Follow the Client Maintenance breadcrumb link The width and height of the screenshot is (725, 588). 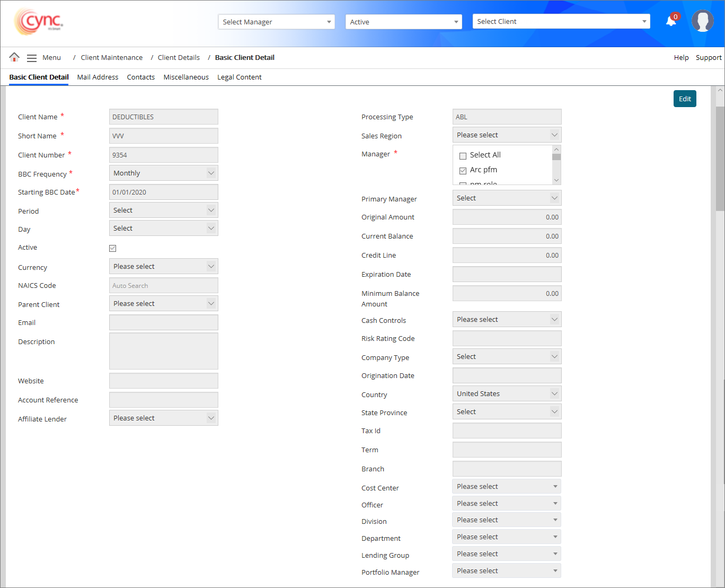(111, 58)
